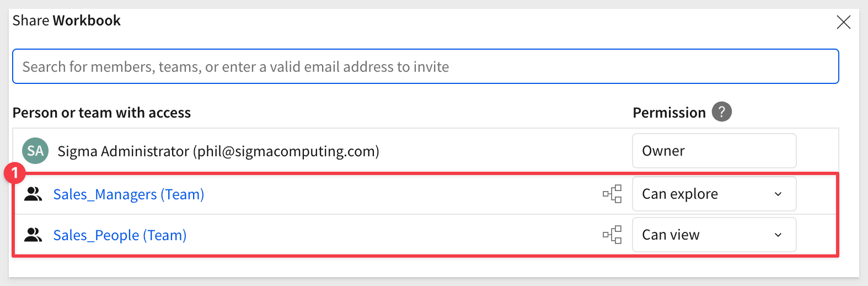Viewport: 868px width, 286px height.
Task: Close the Share Workbook dialog
Action: coord(844,22)
